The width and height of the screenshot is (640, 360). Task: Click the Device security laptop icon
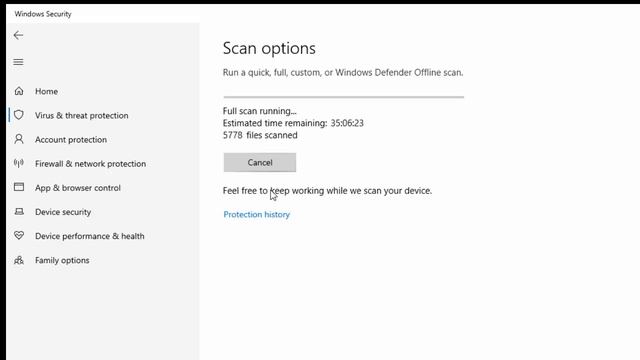tap(19, 211)
